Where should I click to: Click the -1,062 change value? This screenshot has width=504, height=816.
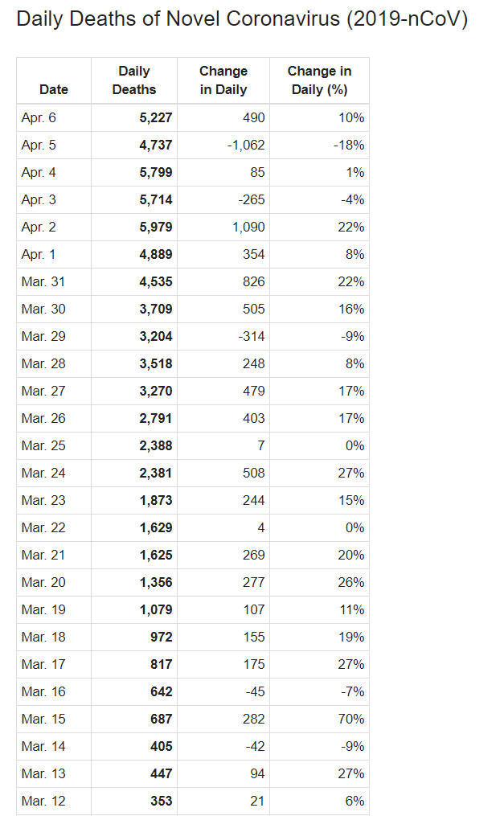[x=247, y=146]
